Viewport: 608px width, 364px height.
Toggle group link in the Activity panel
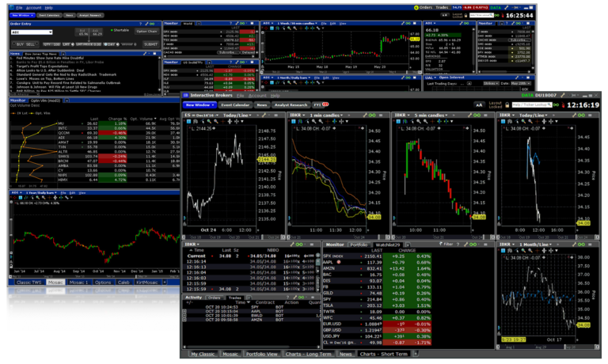(302, 298)
